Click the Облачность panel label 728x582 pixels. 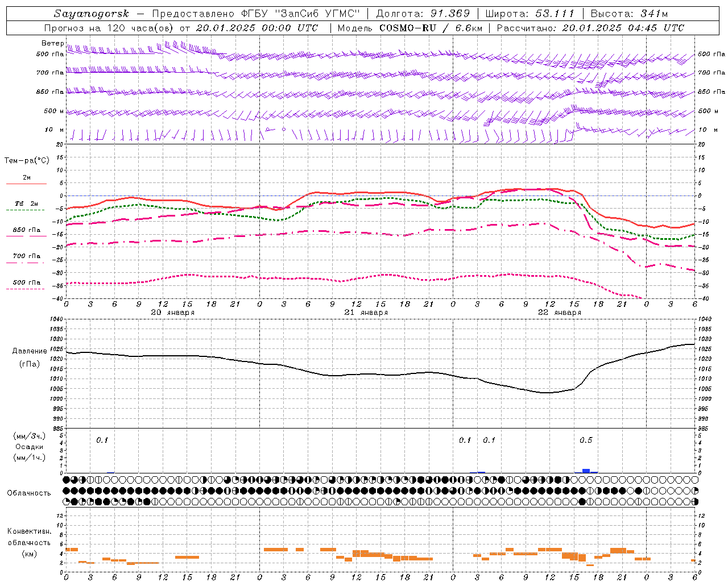pyautogui.click(x=29, y=493)
